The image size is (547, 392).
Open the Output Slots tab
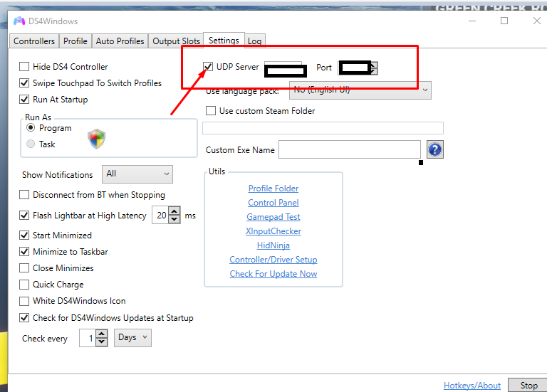[x=176, y=41]
